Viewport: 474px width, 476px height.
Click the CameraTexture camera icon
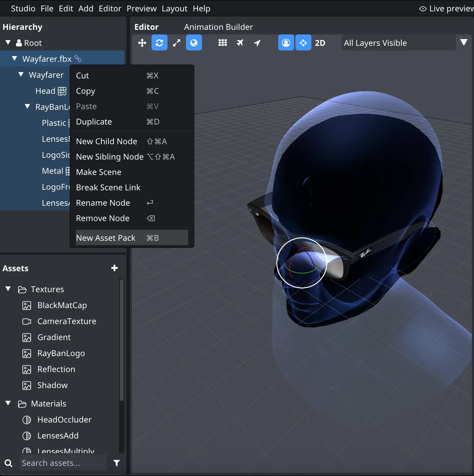27,321
